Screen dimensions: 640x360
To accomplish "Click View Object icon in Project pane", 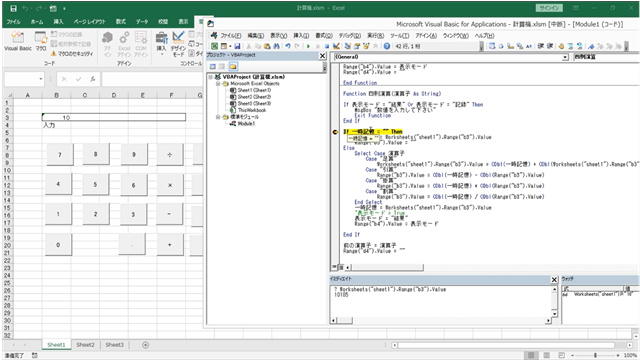I will pyautogui.click(x=222, y=66).
